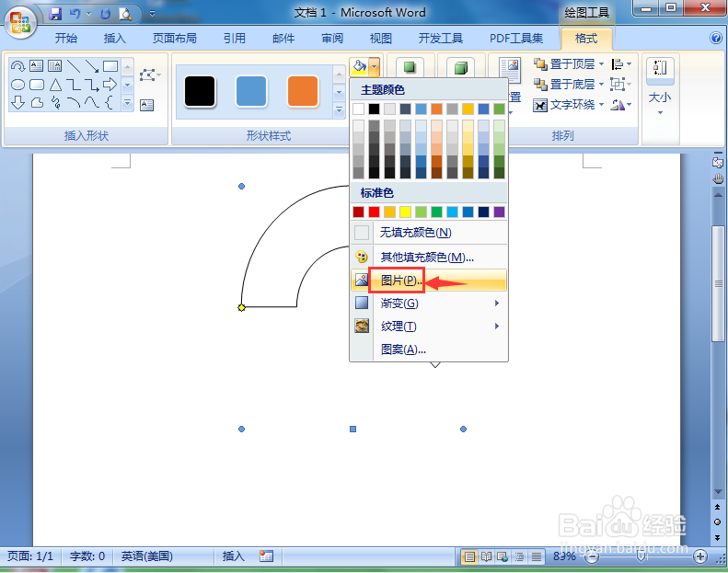Open Bring to Front dropdown arrow
This screenshot has height=573, width=728.
pyautogui.click(x=601, y=64)
